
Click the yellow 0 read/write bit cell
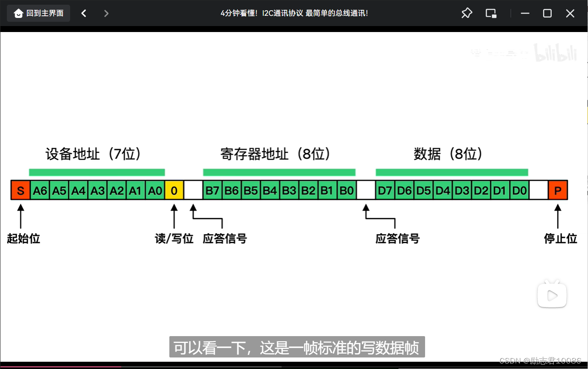pyautogui.click(x=174, y=190)
